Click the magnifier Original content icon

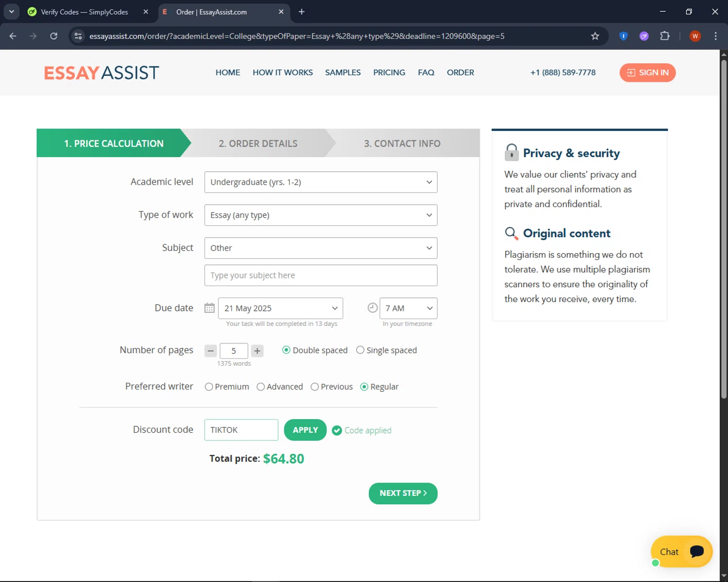tap(512, 233)
